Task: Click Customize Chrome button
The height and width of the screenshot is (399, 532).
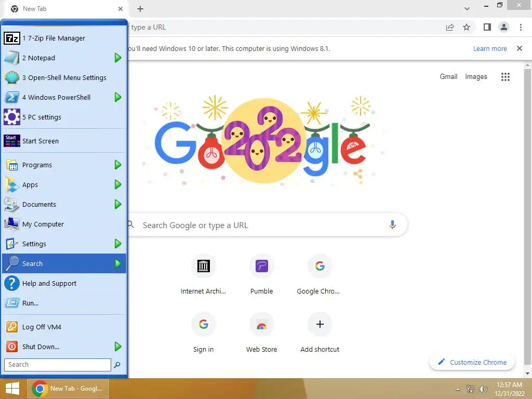Action: point(472,362)
